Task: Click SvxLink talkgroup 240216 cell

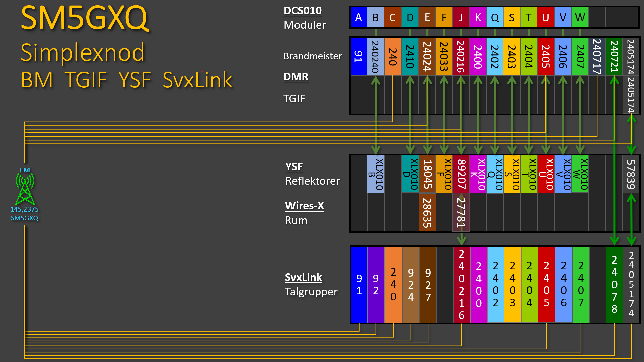Action: point(462,285)
